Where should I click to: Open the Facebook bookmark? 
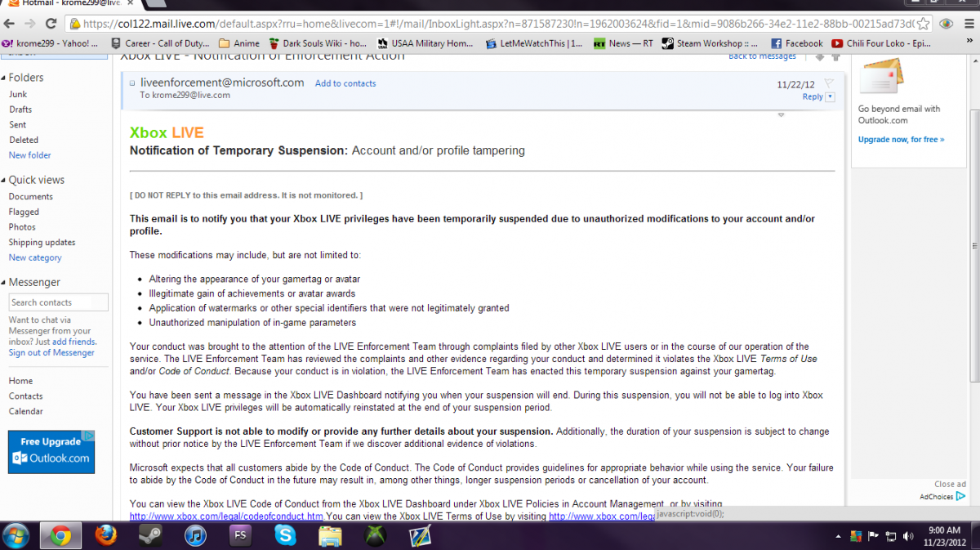coord(796,43)
